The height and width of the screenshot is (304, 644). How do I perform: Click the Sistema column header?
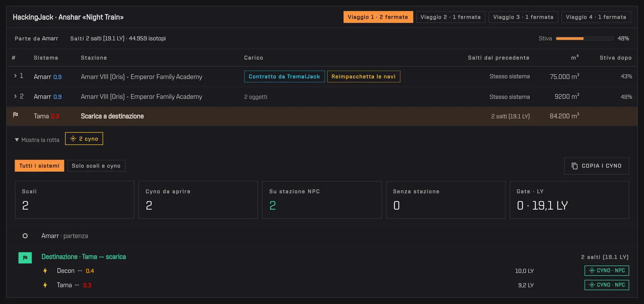[46, 58]
